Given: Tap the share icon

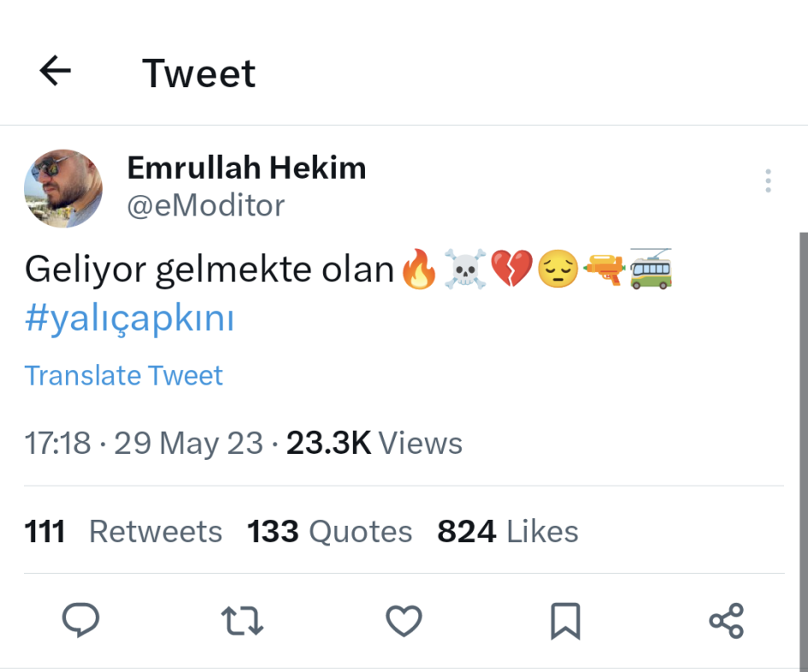Looking at the screenshot, I should (726, 621).
